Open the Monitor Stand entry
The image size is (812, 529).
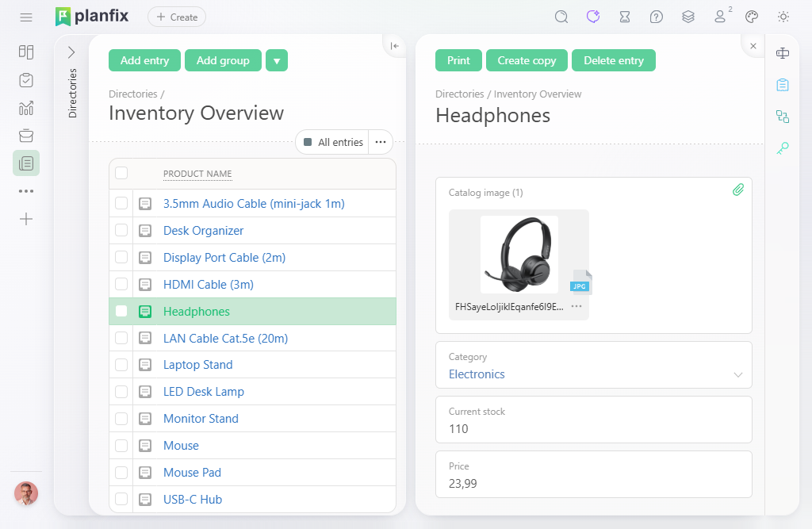coord(201,419)
